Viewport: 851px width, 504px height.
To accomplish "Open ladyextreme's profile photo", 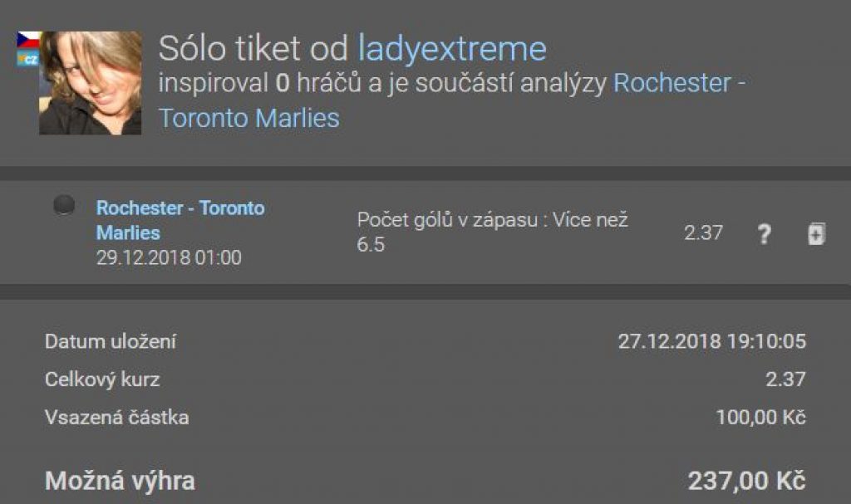I will point(90,83).
